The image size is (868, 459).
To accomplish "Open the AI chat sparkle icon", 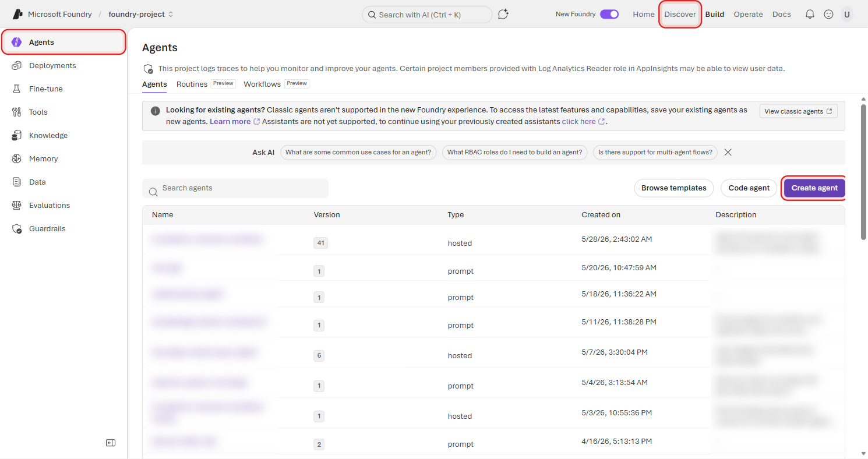I will point(503,14).
